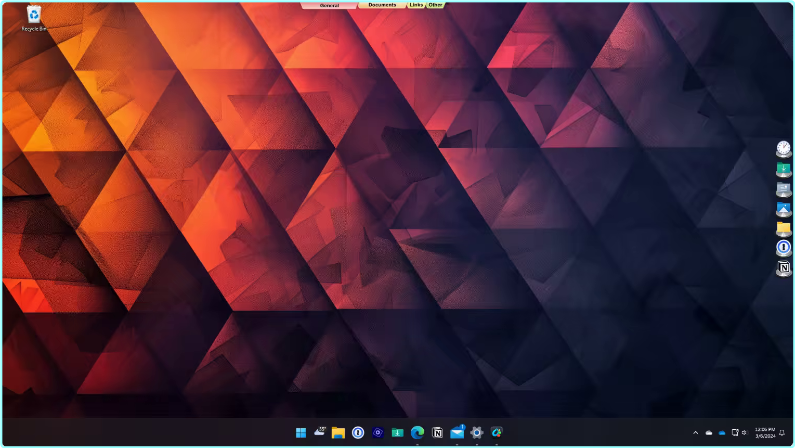Open the colorful paint app on taskbar
The height and width of the screenshot is (448, 795).
point(496,432)
